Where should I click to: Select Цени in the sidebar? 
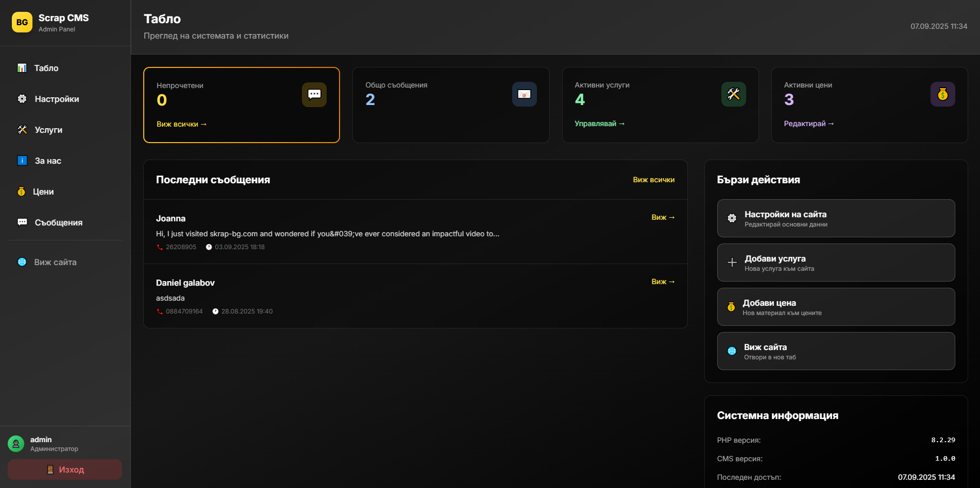[43, 191]
